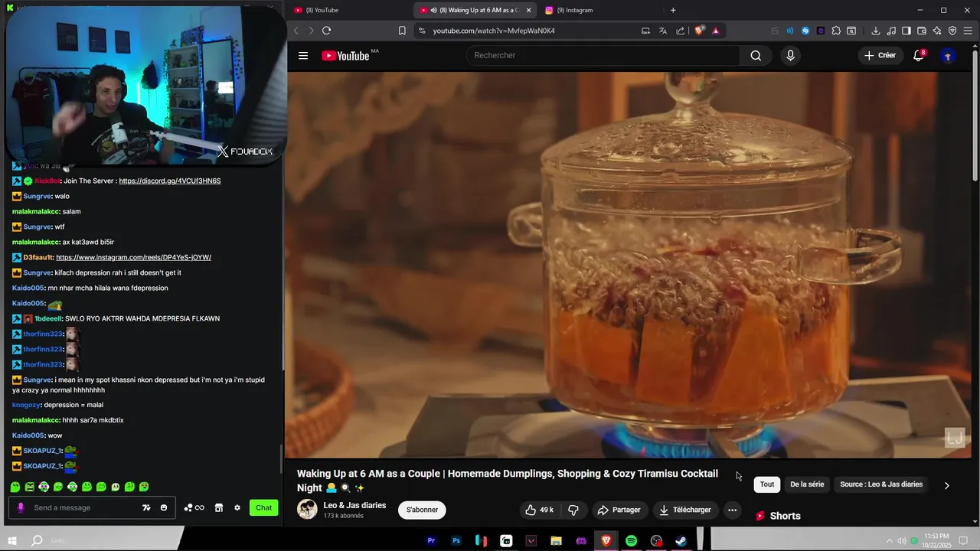
Task: Open Discord from taskbar
Action: [x=581, y=541]
